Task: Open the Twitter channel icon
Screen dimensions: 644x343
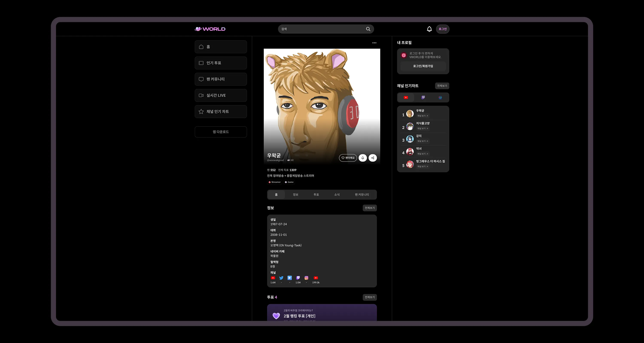Action: pos(281,278)
